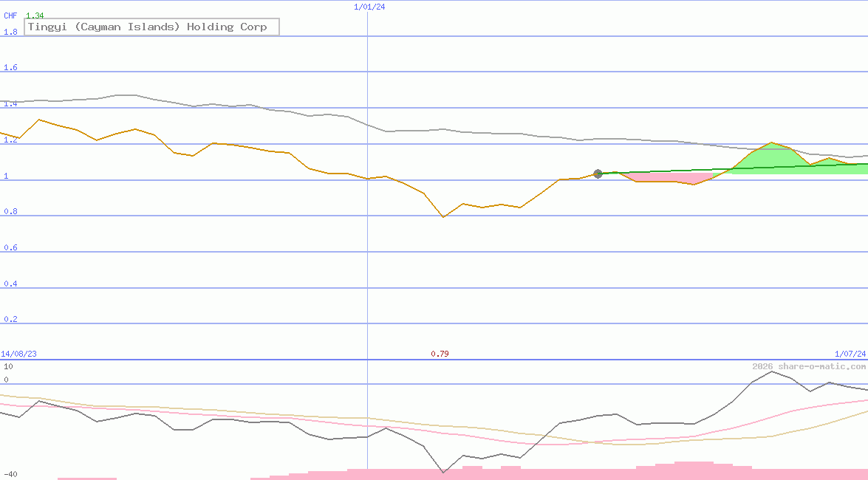Click the 14/08/23 start date label
Image resolution: width=868 pixels, height=480 pixels.
(18, 354)
